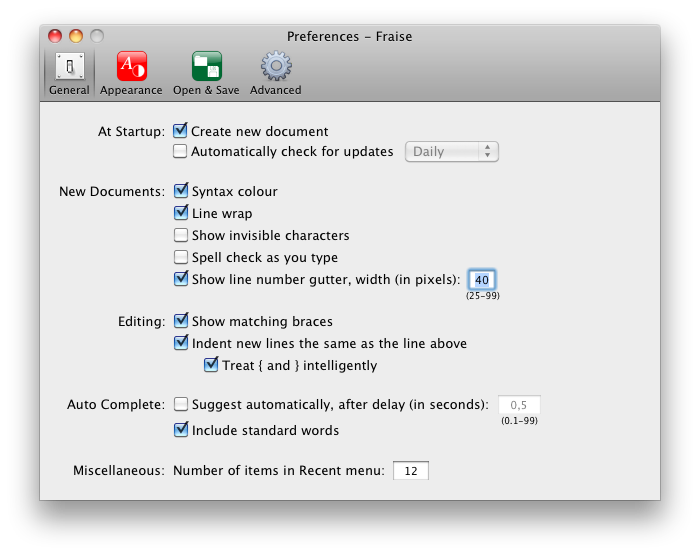The width and height of the screenshot is (700, 555).
Task: Turn on Spell check as you type
Action: (181, 257)
